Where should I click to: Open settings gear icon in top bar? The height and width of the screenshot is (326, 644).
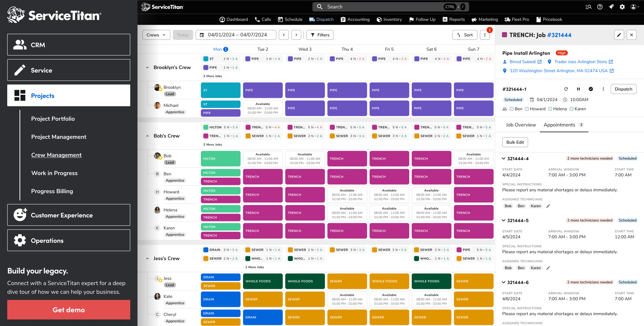[622, 7]
